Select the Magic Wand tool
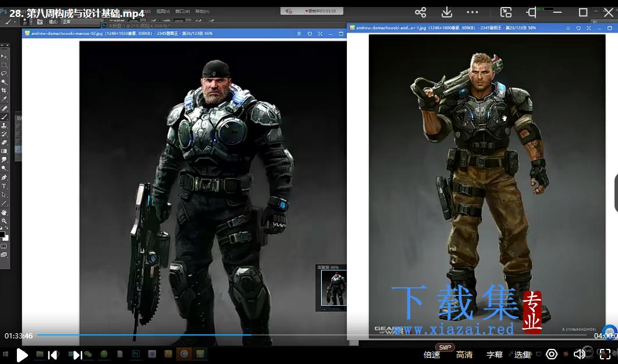This screenshot has width=618, height=364. click(4, 82)
